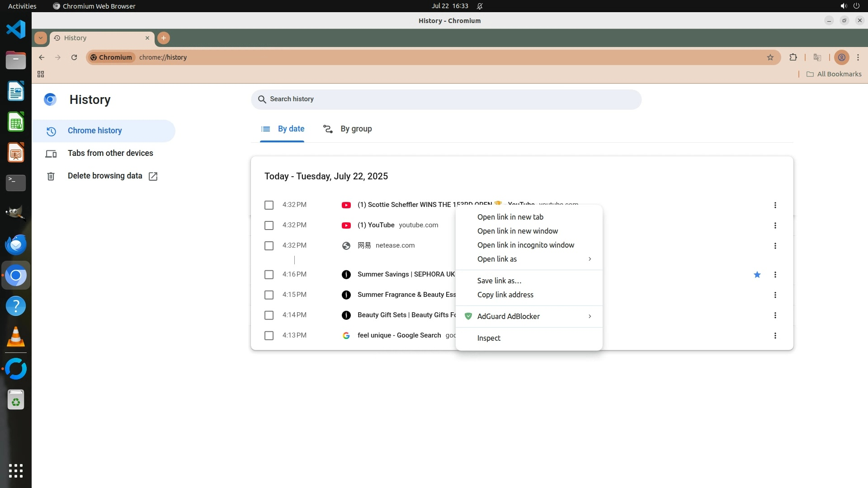
Task: Click the apps grid icon in bookmarks bar
Action: [x=41, y=74]
